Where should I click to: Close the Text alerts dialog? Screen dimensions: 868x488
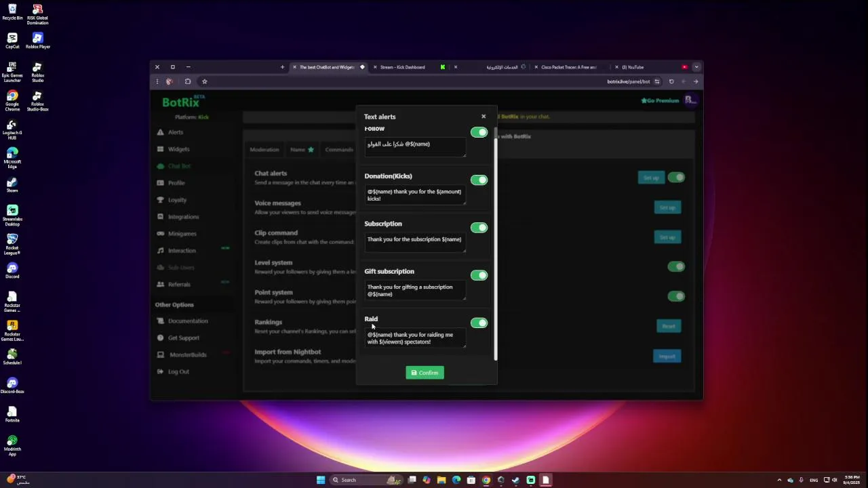484,117
